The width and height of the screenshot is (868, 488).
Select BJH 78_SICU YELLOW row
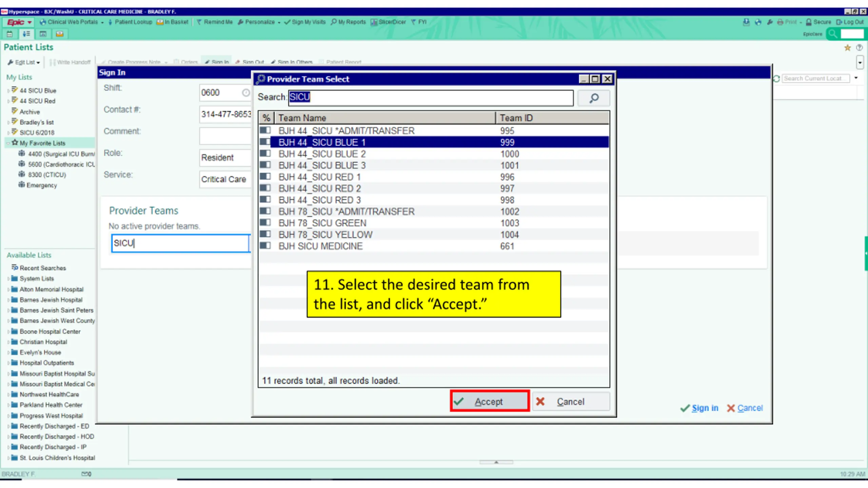434,235
